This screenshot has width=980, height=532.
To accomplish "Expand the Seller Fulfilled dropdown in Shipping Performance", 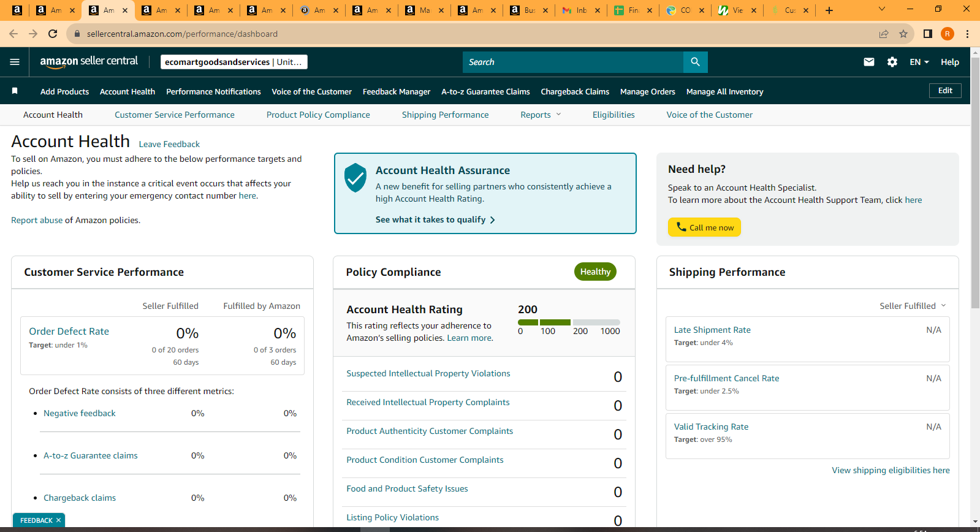I will coord(913,306).
